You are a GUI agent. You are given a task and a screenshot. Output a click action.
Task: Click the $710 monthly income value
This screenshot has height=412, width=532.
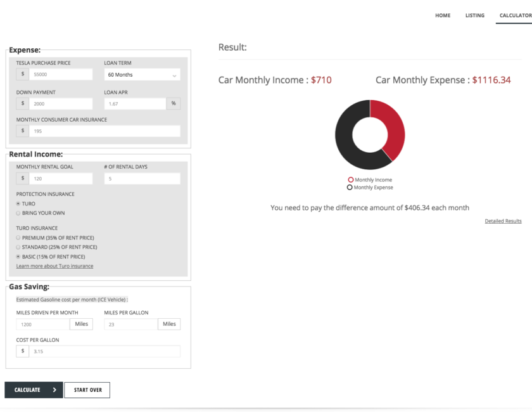coord(321,80)
